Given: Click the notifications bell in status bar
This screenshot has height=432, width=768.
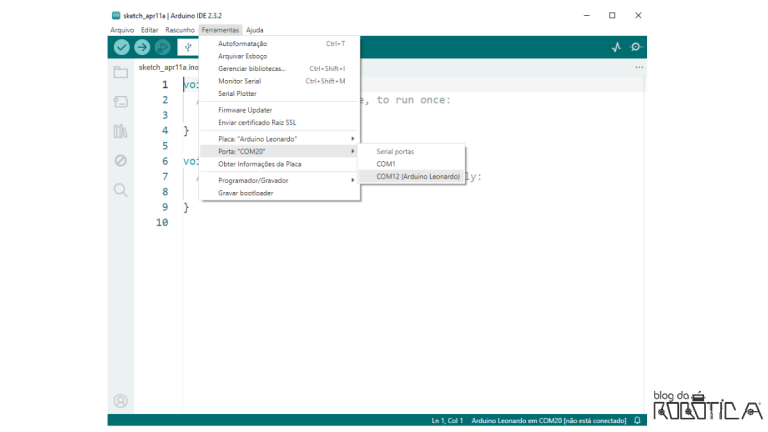Looking at the screenshot, I should click(637, 421).
